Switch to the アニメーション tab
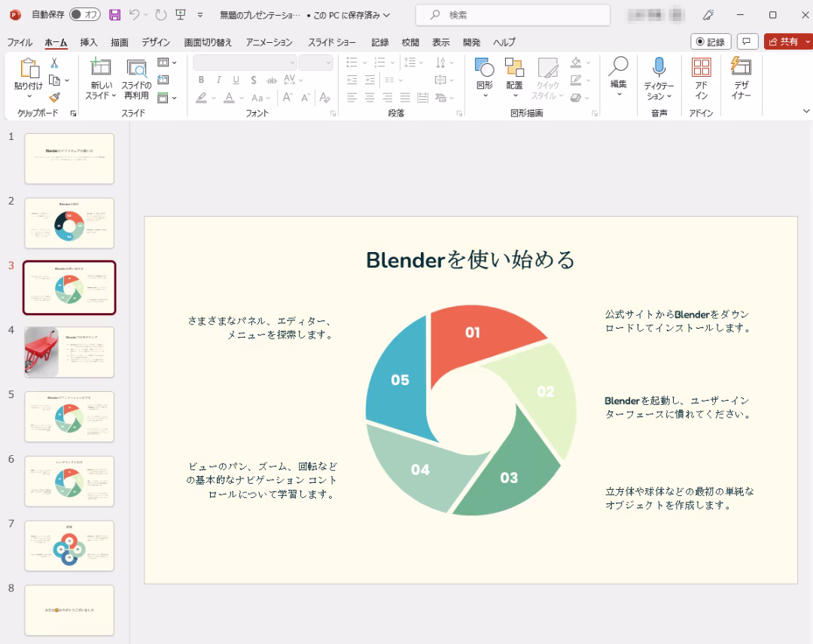813x644 pixels. tap(269, 42)
